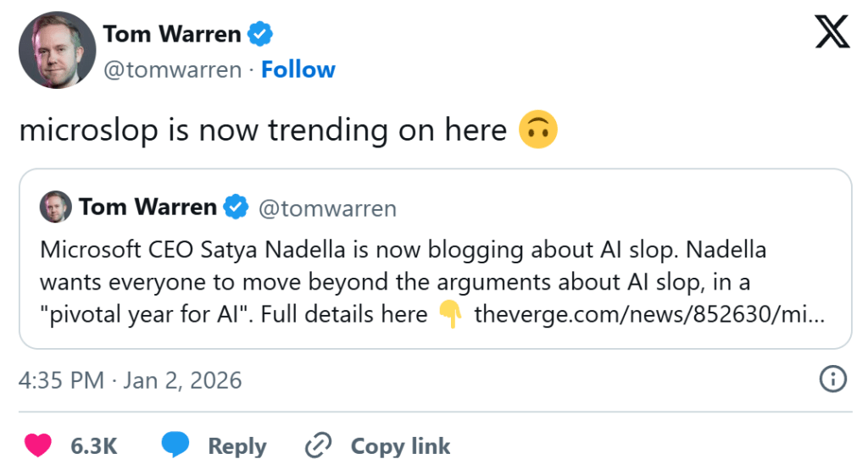This screenshot has height=470, width=868.
Task: Click the heart like icon
Action: [37, 445]
